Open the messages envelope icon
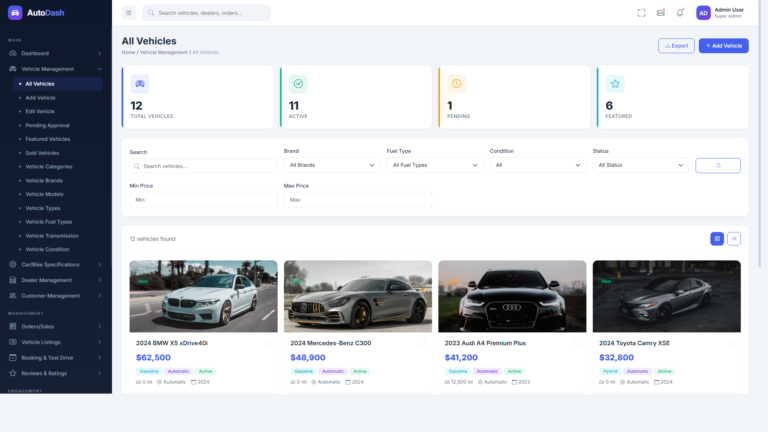 click(x=661, y=13)
